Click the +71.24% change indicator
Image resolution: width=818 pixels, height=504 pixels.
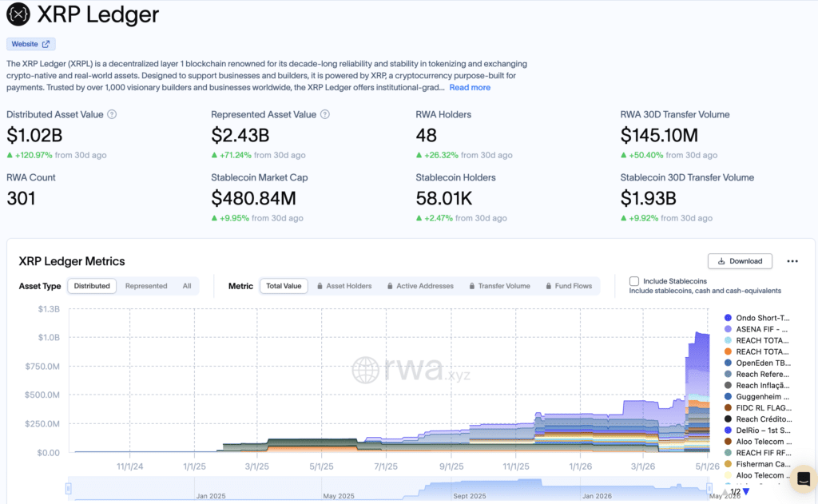232,155
